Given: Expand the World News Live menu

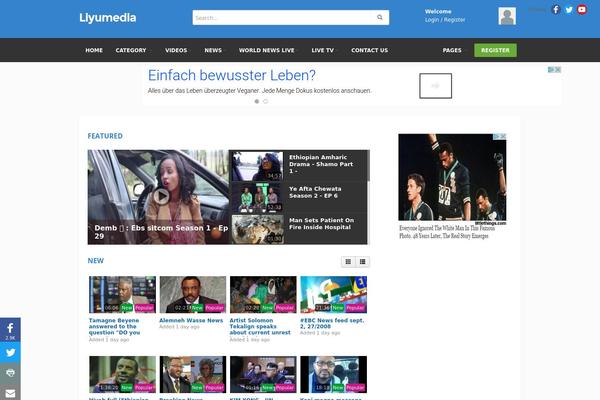Looking at the screenshot, I should point(267,50).
